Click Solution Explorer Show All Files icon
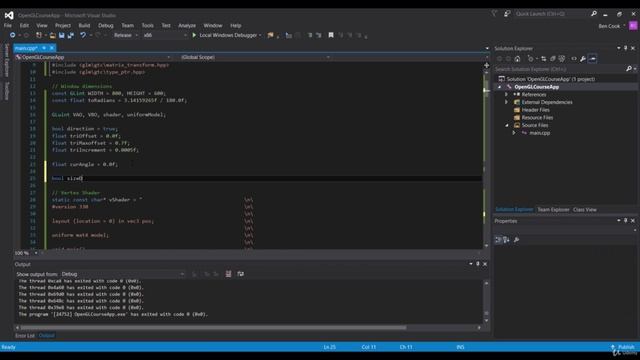 (x=562, y=59)
